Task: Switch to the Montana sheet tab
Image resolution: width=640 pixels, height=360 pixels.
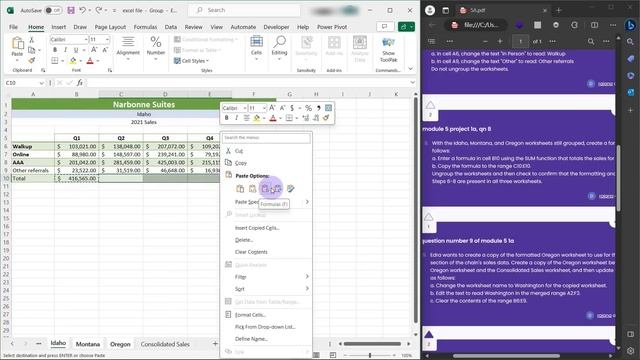Action: [88, 344]
